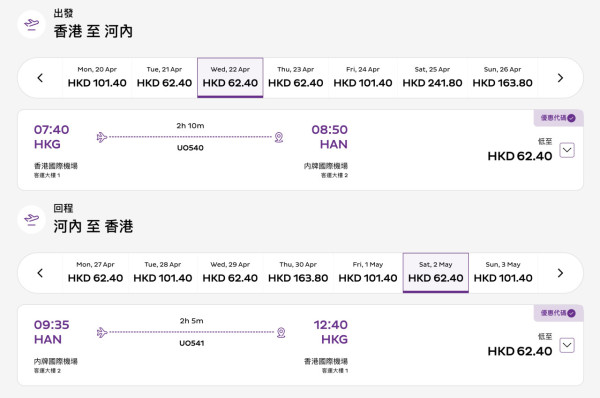Click promo code badge on UO541 card
The width and height of the screenshot is (600, 398).
558,313
